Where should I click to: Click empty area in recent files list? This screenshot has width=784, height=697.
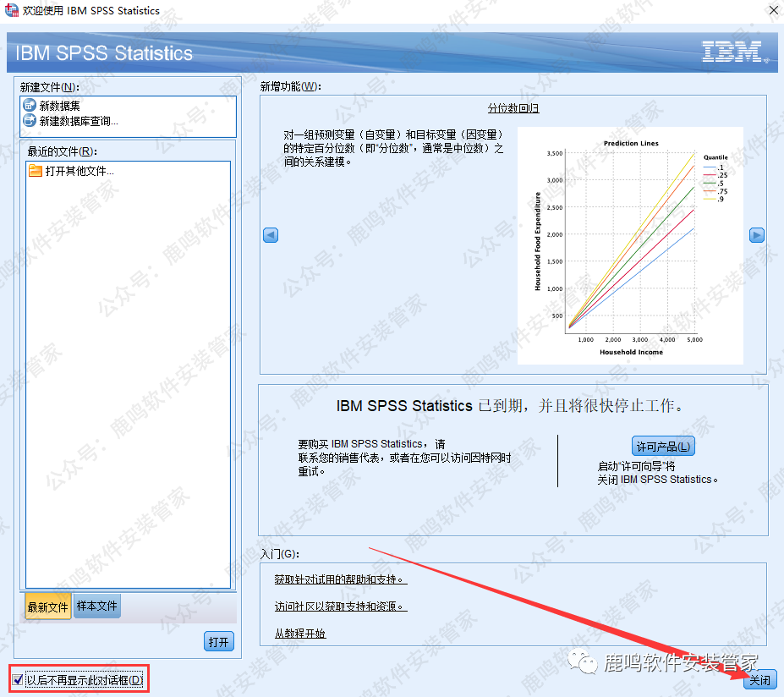point(127,381)
